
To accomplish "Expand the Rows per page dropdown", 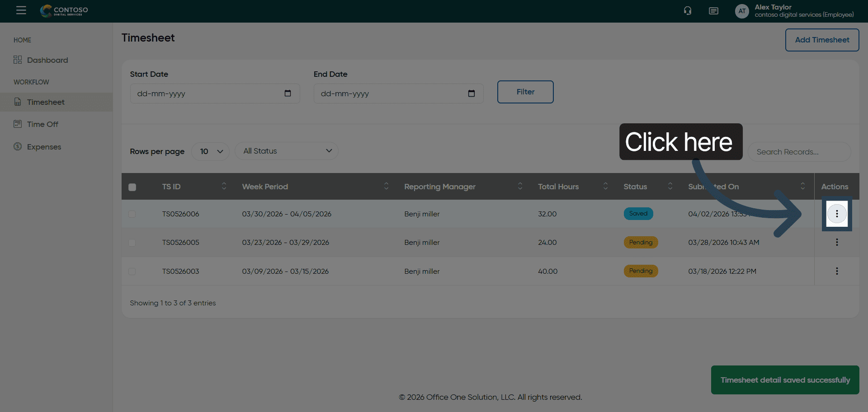I will pyautogui.click(x=211, y=151).
